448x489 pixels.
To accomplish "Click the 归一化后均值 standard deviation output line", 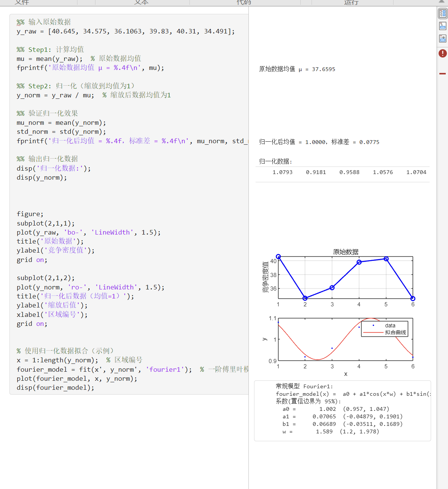I will [319, 142].
